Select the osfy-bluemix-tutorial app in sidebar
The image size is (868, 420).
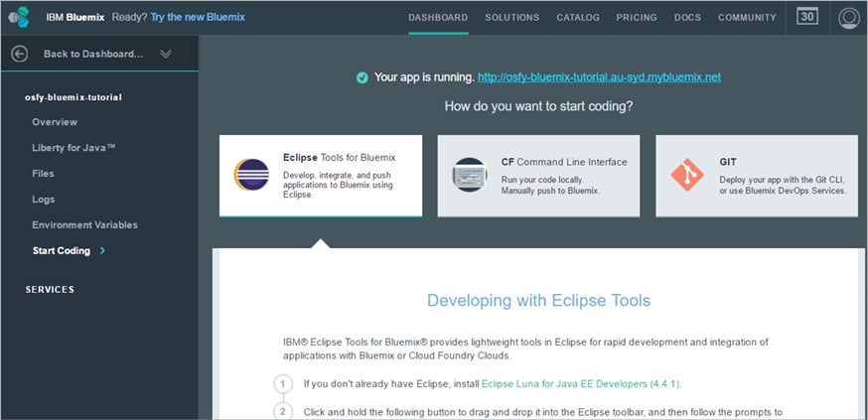[x=73, y=97]
